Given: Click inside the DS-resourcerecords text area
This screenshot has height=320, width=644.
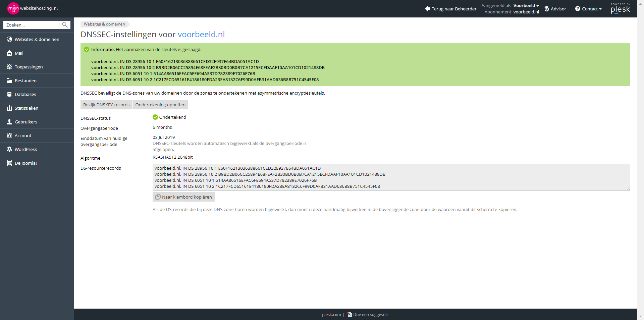Looking at the screenshot, I should 391,177.
